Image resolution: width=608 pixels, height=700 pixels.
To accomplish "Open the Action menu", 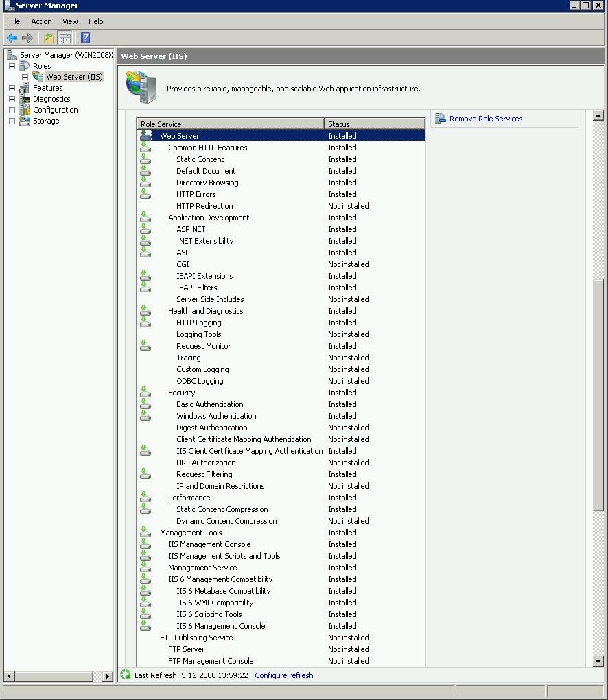I will (41, 21).
